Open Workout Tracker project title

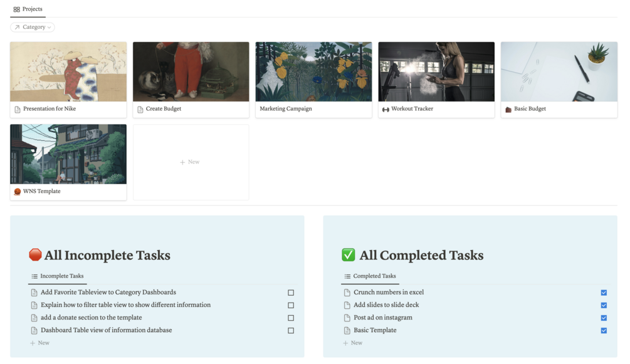point(412,109)
